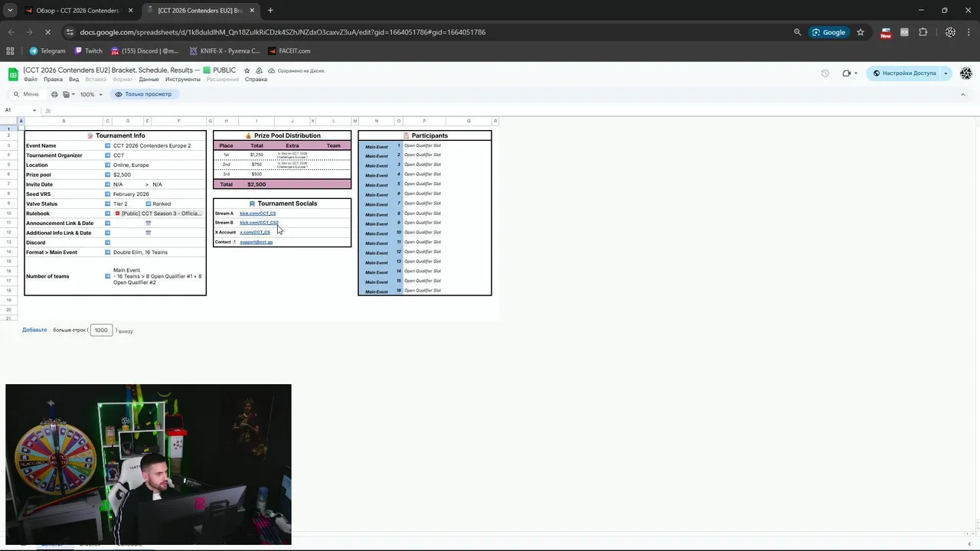Open the Данные menu
Viewport: 980px width, 551px height.
pyautogui.click(x=149, y=80)
